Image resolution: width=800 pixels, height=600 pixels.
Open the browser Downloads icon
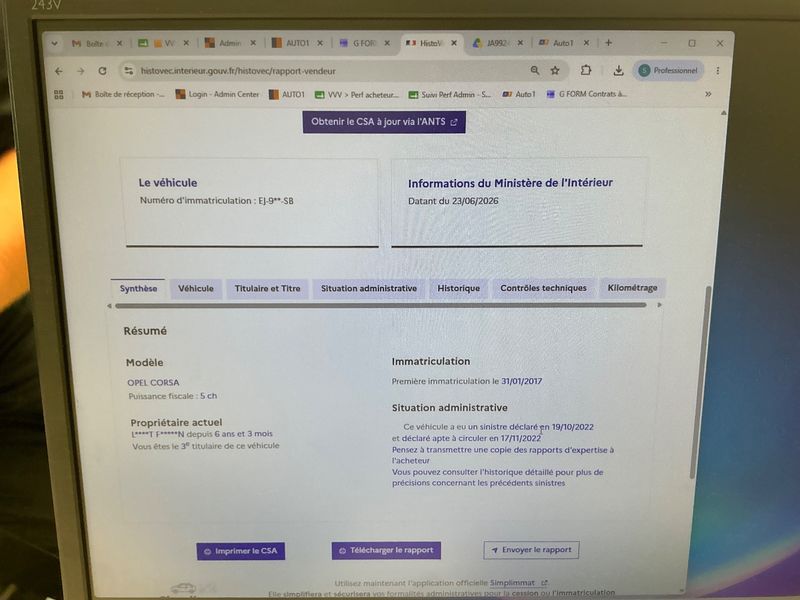pyautogui.click(x=618, y=70)
